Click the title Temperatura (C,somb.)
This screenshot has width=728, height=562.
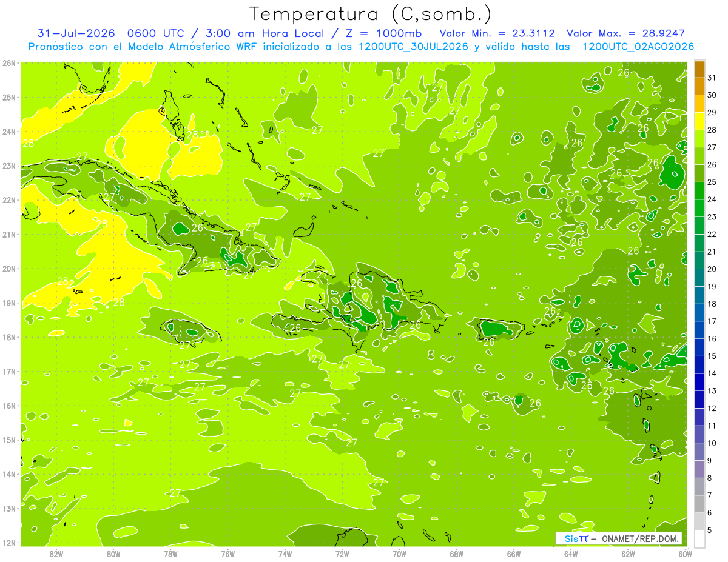coord(371,14)
